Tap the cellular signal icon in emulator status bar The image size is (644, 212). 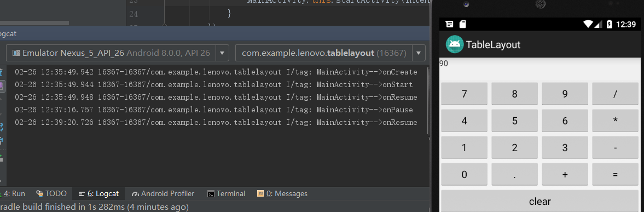599,24
